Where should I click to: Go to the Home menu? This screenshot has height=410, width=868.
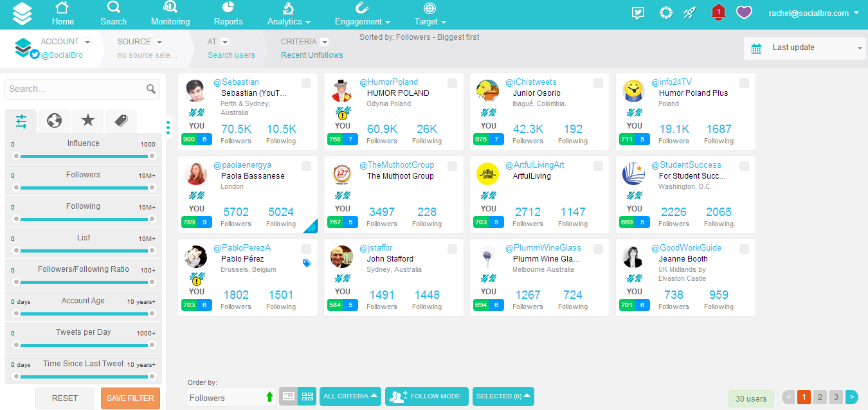point(63,14)
